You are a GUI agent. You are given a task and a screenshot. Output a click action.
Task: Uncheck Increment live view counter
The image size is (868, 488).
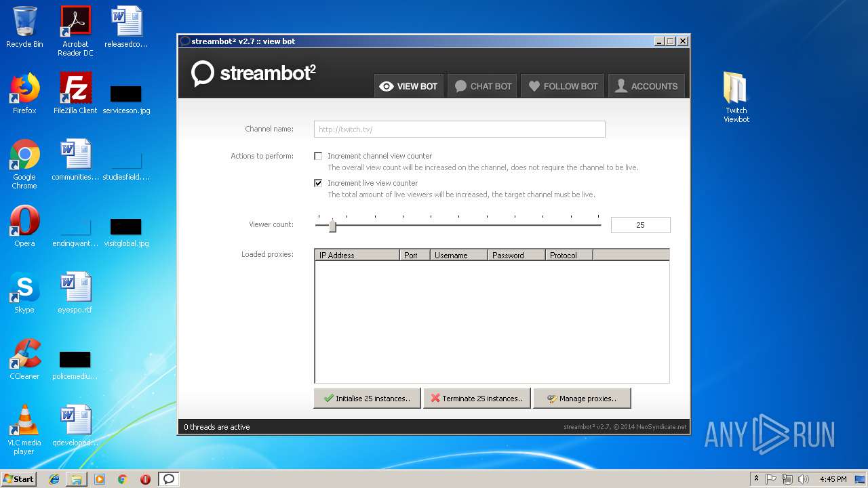318,183
